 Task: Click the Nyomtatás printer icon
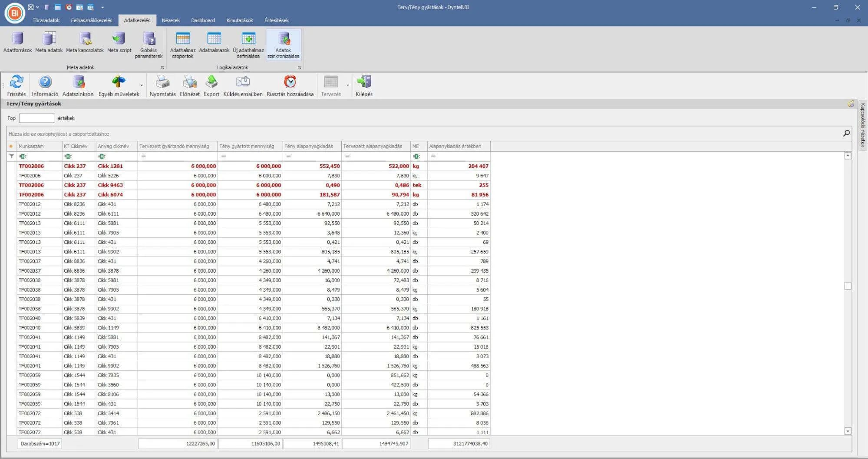coord(162,83)
